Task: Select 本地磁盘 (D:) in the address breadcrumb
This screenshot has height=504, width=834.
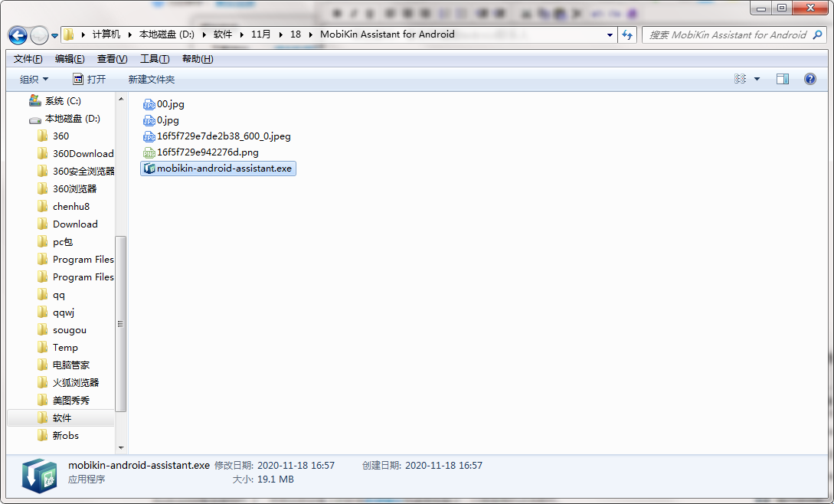Action: (166, 34)
